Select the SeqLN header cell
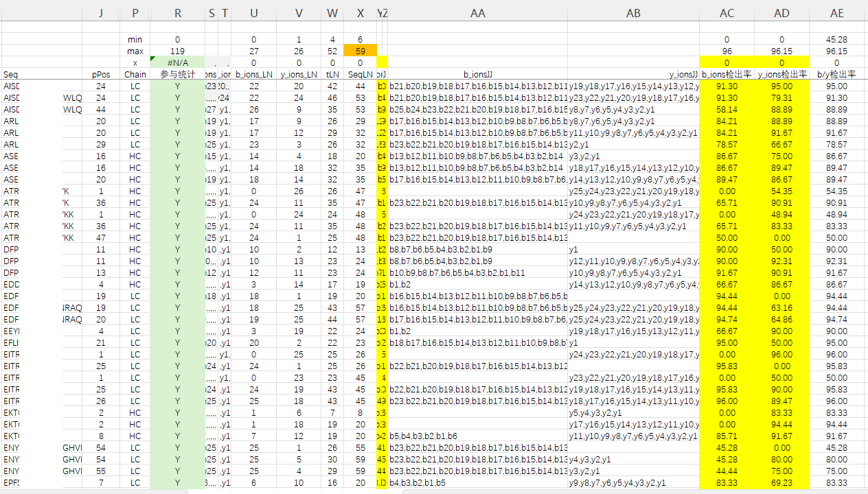Screen dimensions: 868x494 (x=361, y=74)
